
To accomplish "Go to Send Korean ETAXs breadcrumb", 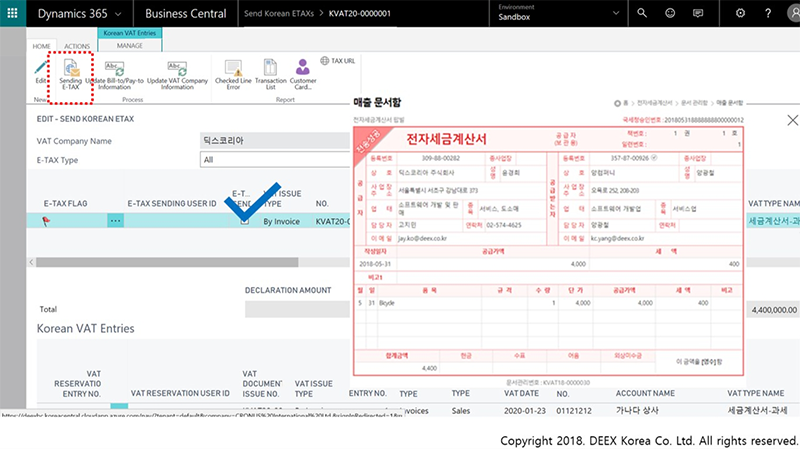I will pos(279,13).
